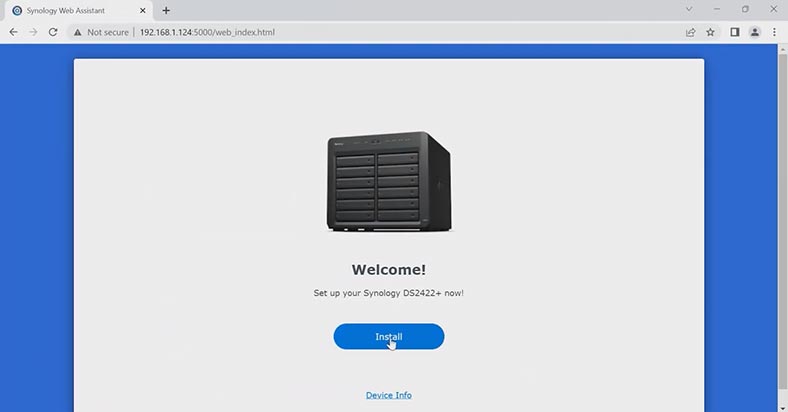Restore the browser window size
The image size is (788, 412).
tap(745, 10)
